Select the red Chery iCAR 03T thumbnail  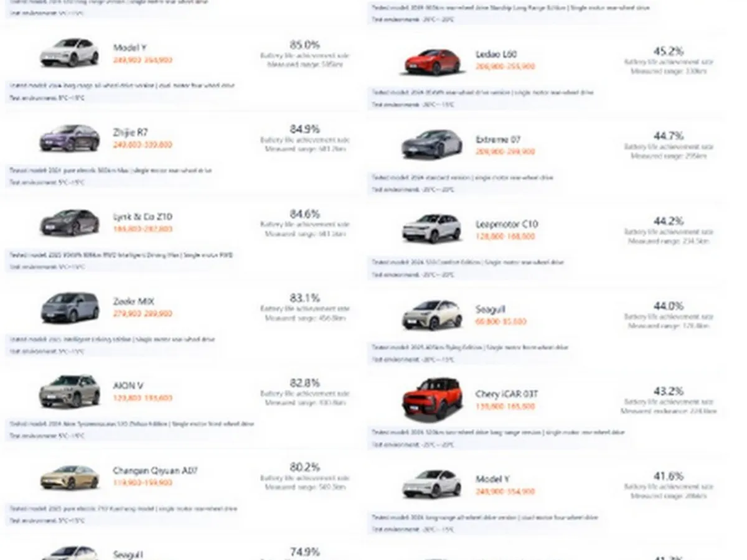click(x=432, y=399)
